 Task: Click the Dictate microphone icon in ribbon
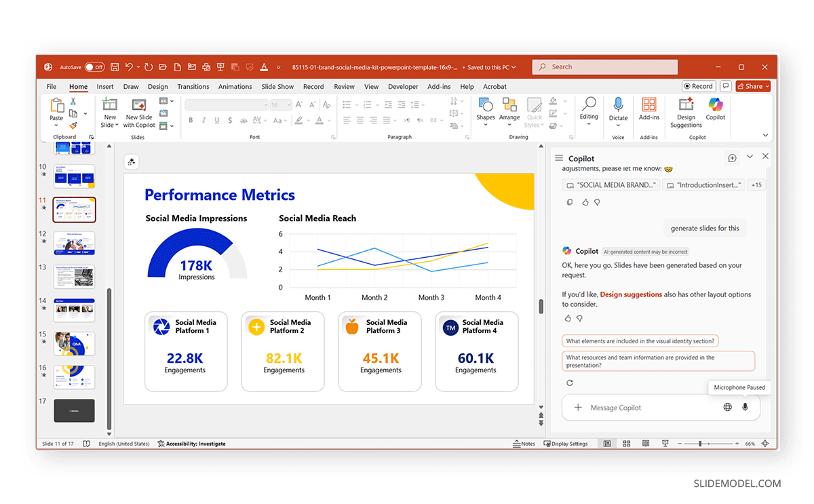(x=618, y=105)
